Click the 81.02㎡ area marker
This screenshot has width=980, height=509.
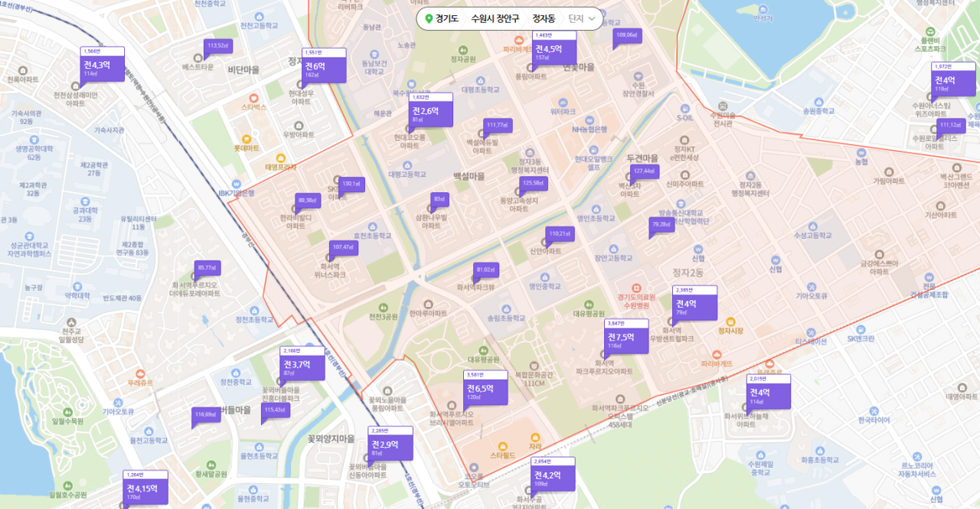(x=485, y=270)
